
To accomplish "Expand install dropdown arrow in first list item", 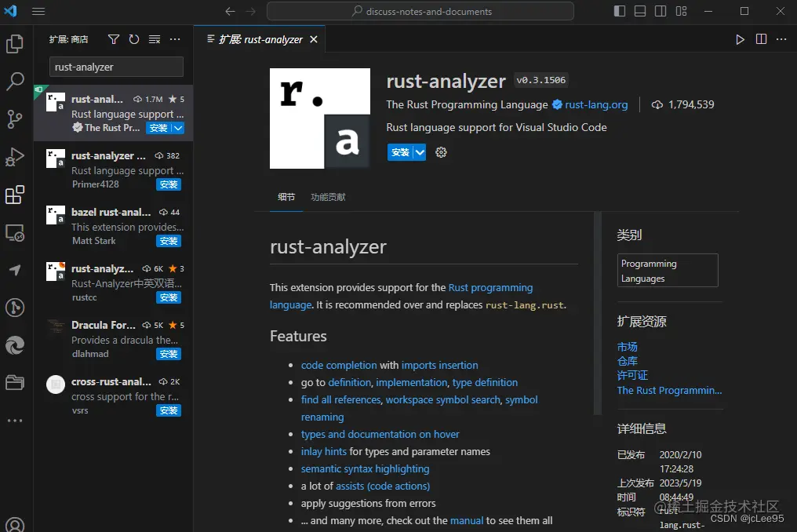I will pos(178,128).
